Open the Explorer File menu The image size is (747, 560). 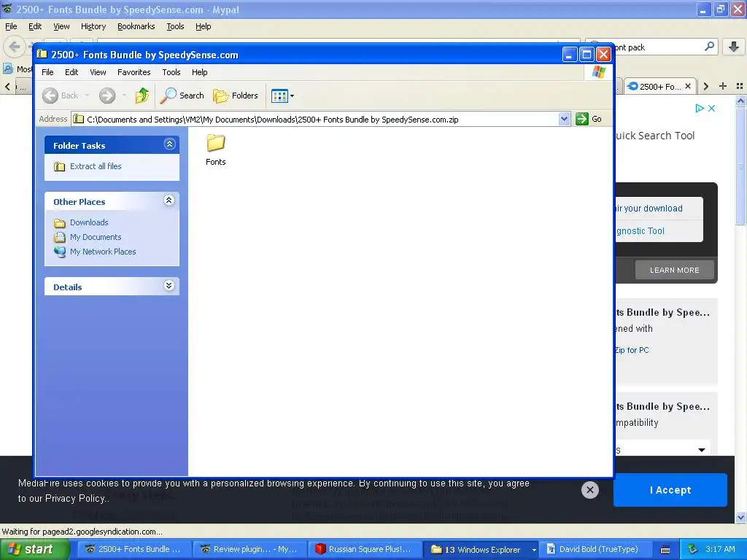pyautogui.click(x=47, y=72)
